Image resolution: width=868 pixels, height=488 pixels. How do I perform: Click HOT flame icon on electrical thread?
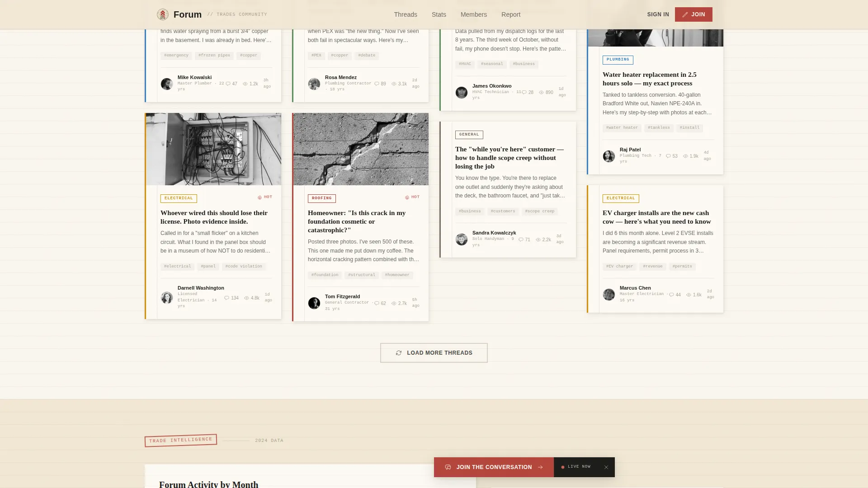pos(259,197)
